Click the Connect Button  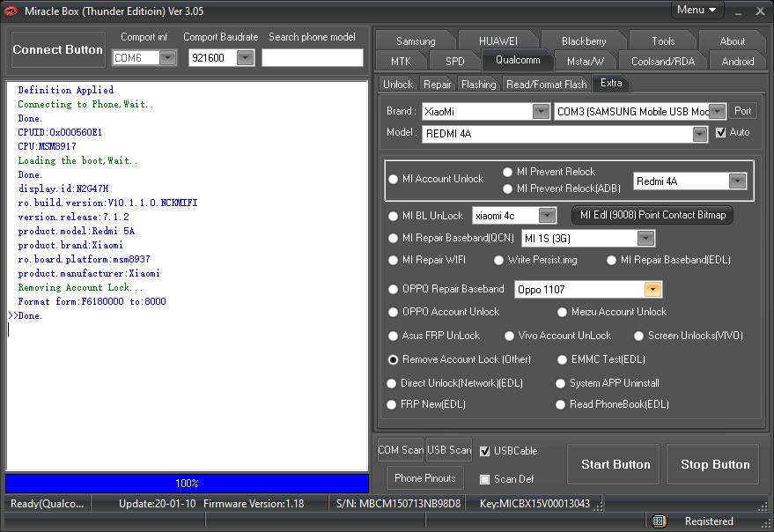click(x=58, y=49)
